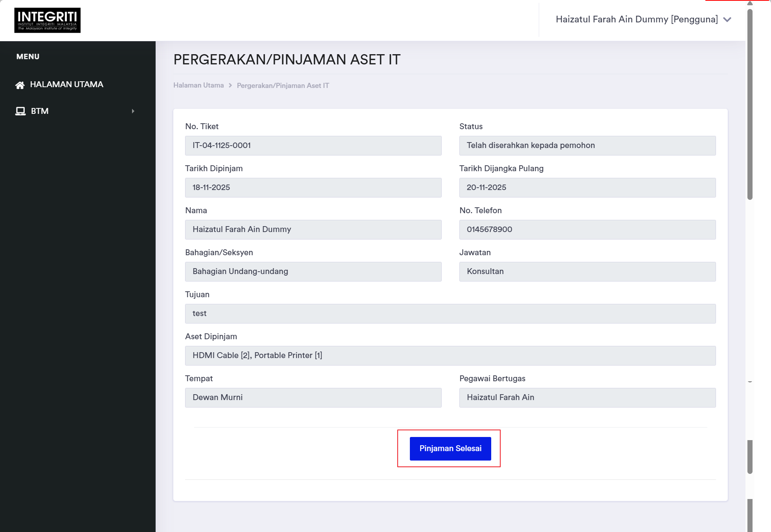Image resolution: width=771 pixels, height=532 pixels.
Task: Click the page vertical scrollbar thumb
Action: (x=750, y=104)
